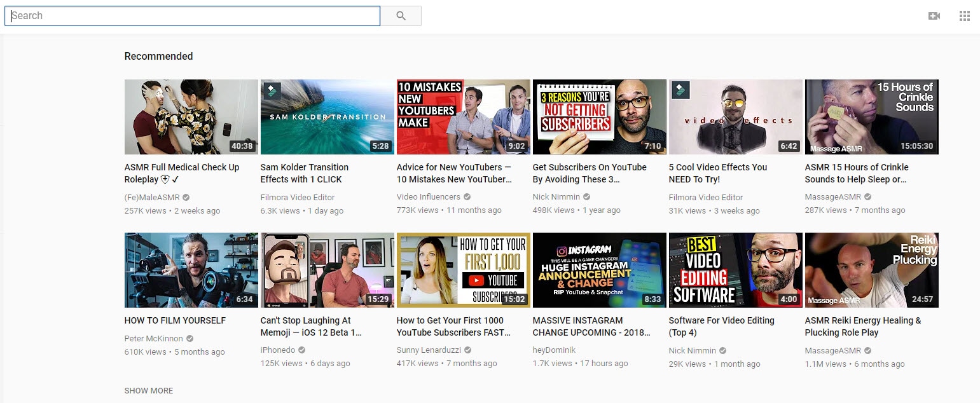Click '6.3K views • 1 day ago' text

(x=302, y=210)
